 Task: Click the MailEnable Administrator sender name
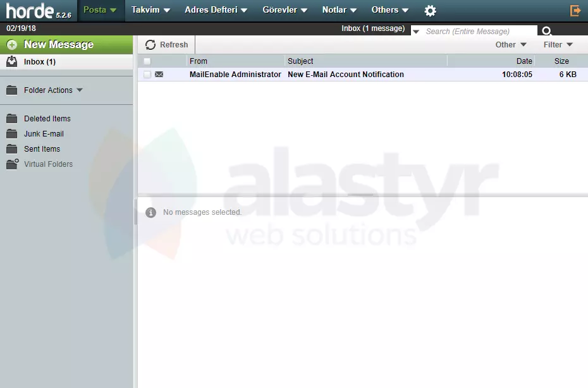click(x=235, y=74)
